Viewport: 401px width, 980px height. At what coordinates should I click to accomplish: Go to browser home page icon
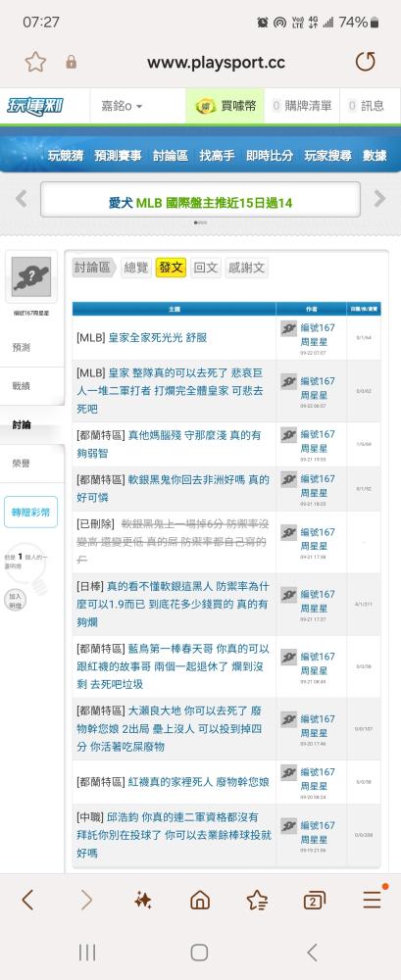click(x=200, y=900)
